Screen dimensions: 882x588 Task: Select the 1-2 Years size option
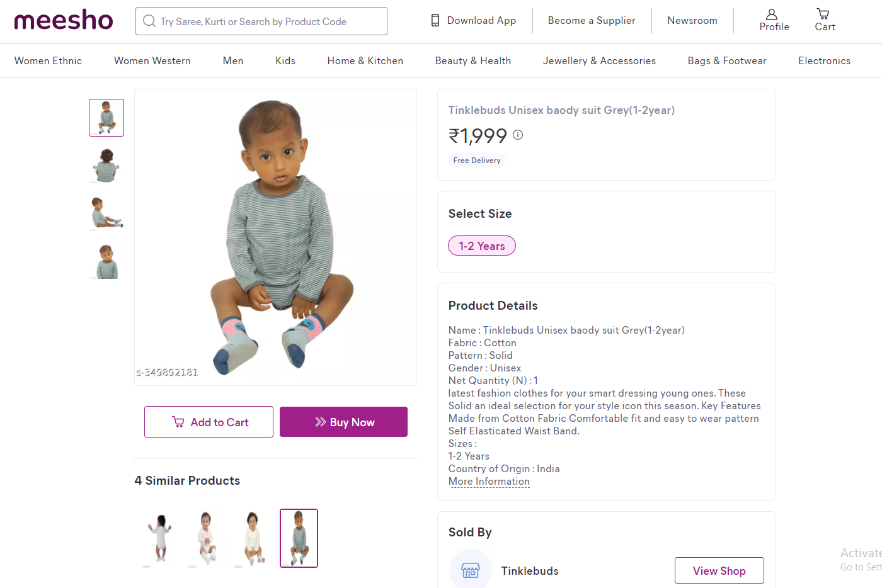click(482, 246)
